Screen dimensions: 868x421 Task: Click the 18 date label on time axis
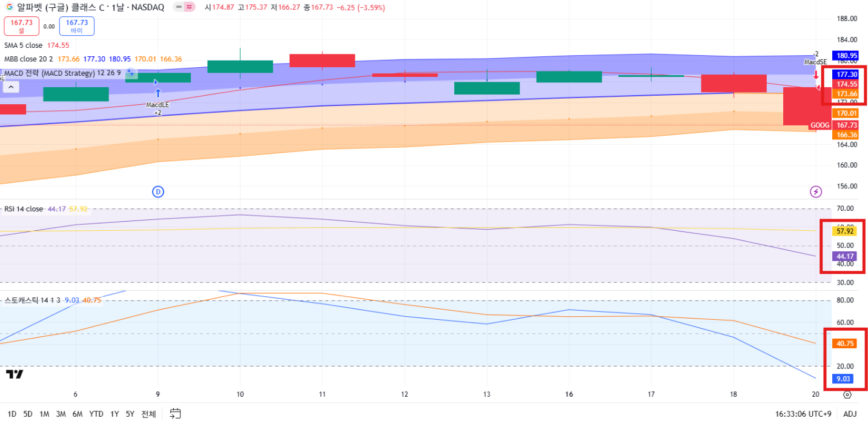click(x=734, y=394)
